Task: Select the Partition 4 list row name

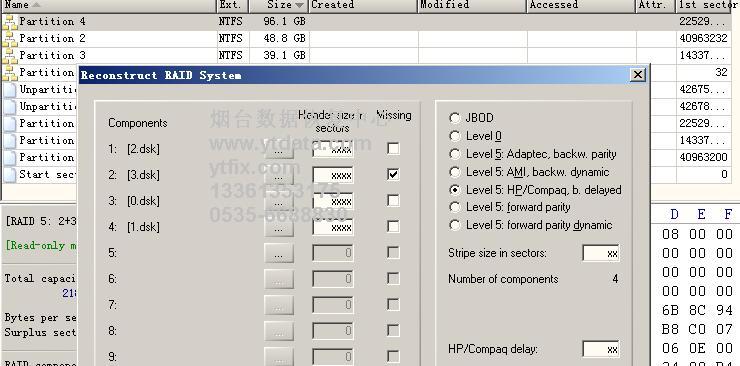Action: tap(52, 22)
